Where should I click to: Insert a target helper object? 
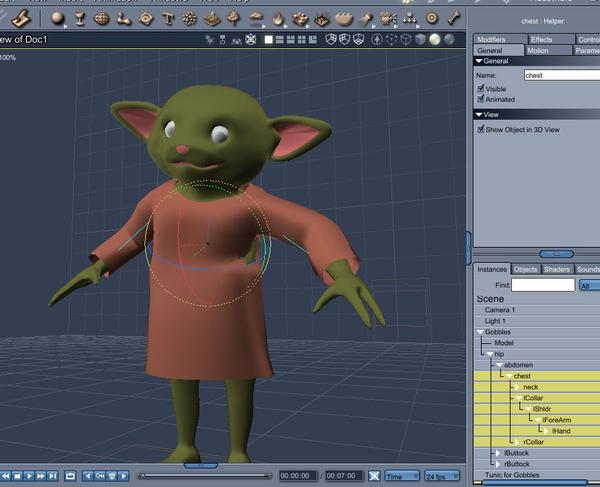point(432,18)
